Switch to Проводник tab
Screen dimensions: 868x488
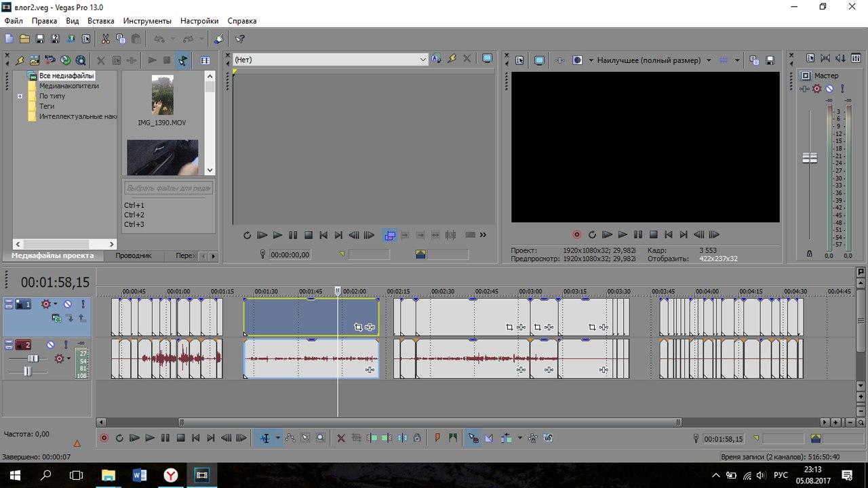(134, 256)
